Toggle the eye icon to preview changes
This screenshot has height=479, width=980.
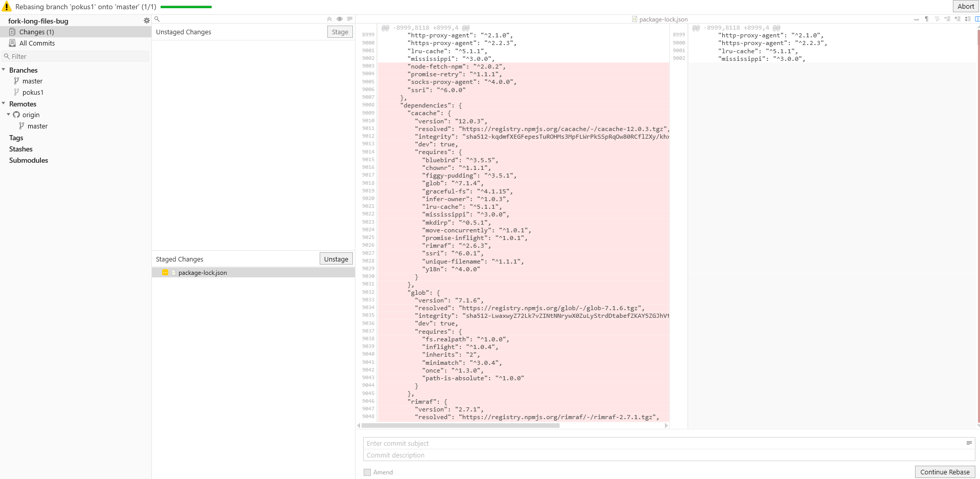coord(339,18)
